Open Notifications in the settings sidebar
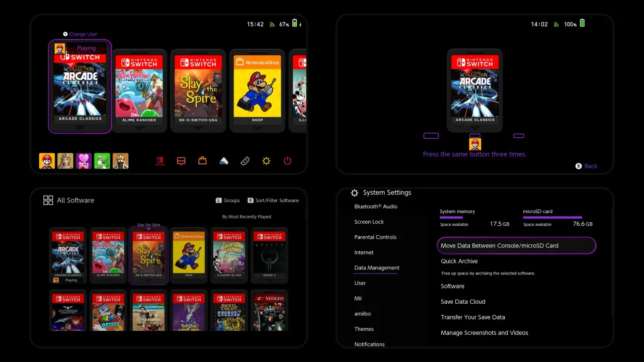 pyautogui.click(x=369, y=344)
